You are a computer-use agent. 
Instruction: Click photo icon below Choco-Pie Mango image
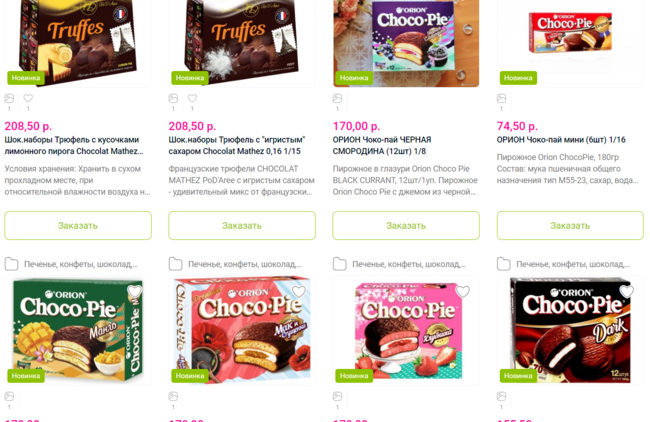pyautogui.click(x=9, y=396)
